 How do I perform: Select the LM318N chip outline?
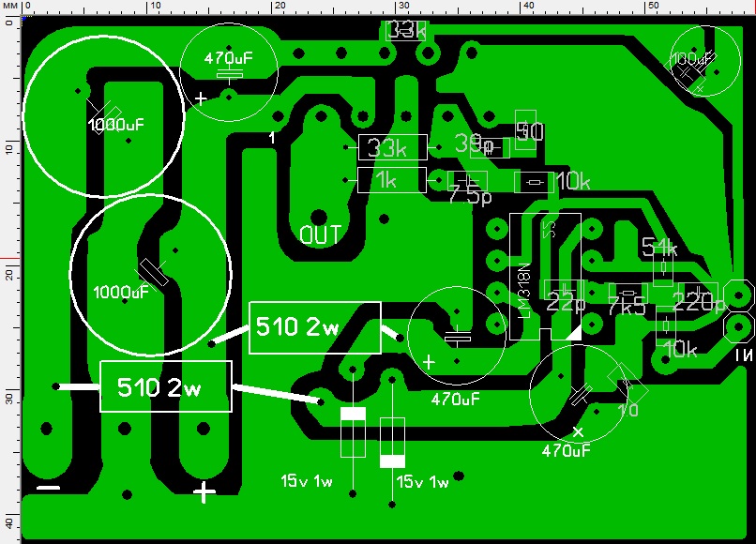[545, 277]
